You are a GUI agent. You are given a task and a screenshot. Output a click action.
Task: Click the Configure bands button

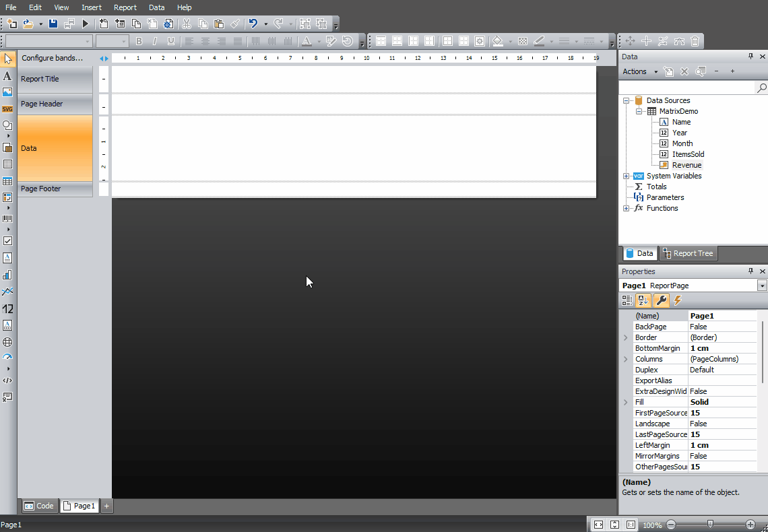52,58
